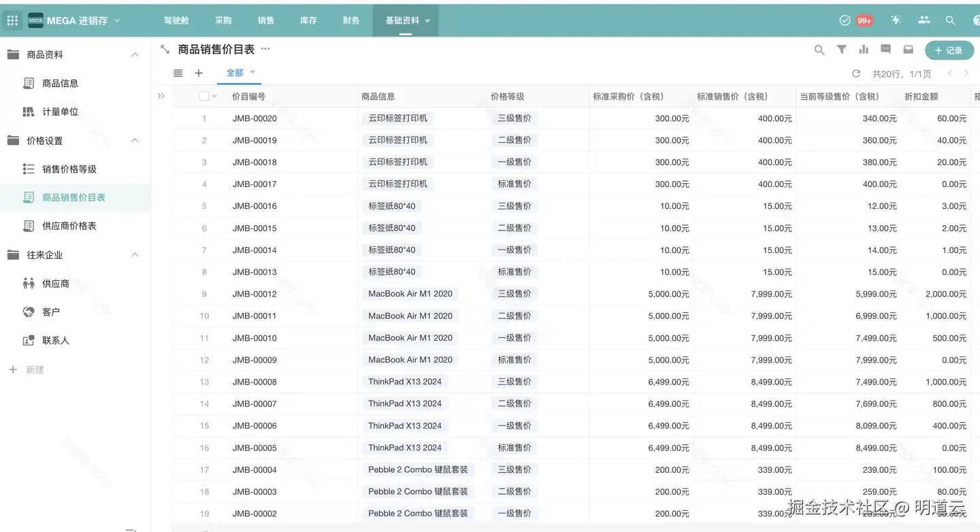Click MacBook Air M1 2020 in row JMB-00009

[410, 360]
